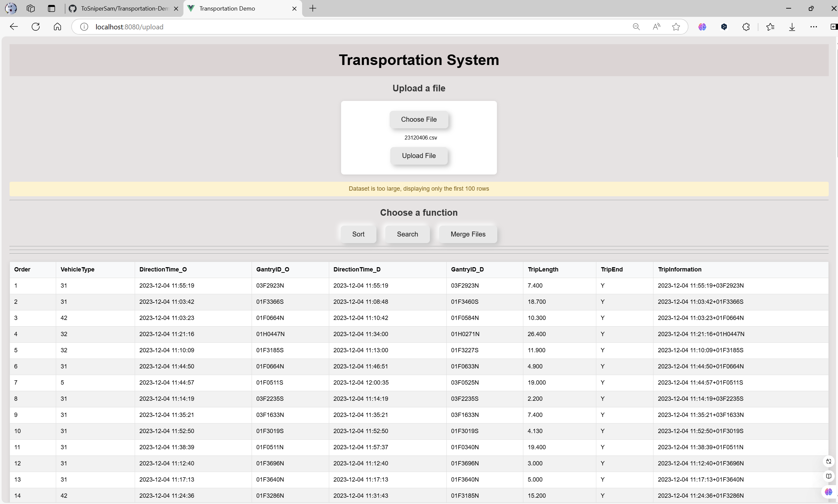Click the Choose File button
This screenshot has height=504, width=838.
(x=418, y=119)
